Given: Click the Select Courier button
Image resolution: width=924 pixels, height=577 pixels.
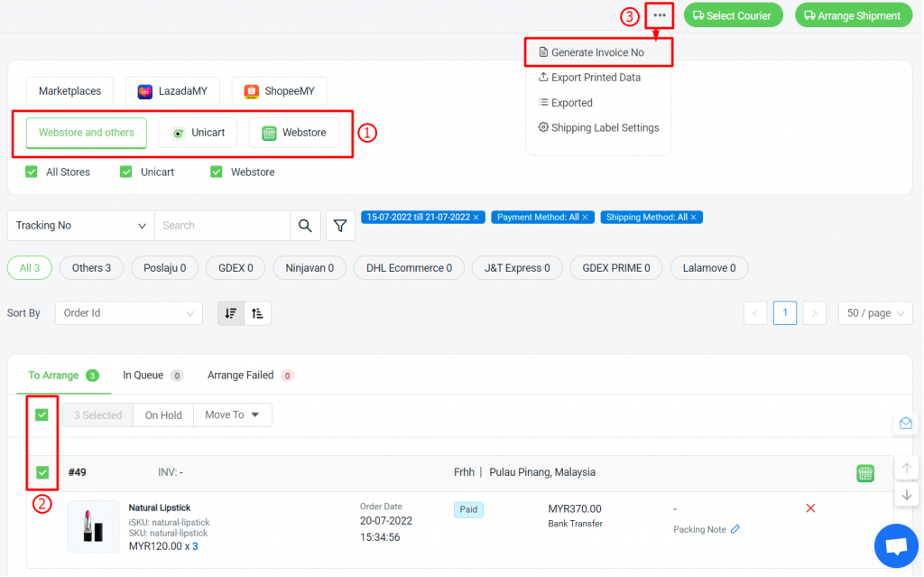Looking at the screenshot, I should [733, 14].
